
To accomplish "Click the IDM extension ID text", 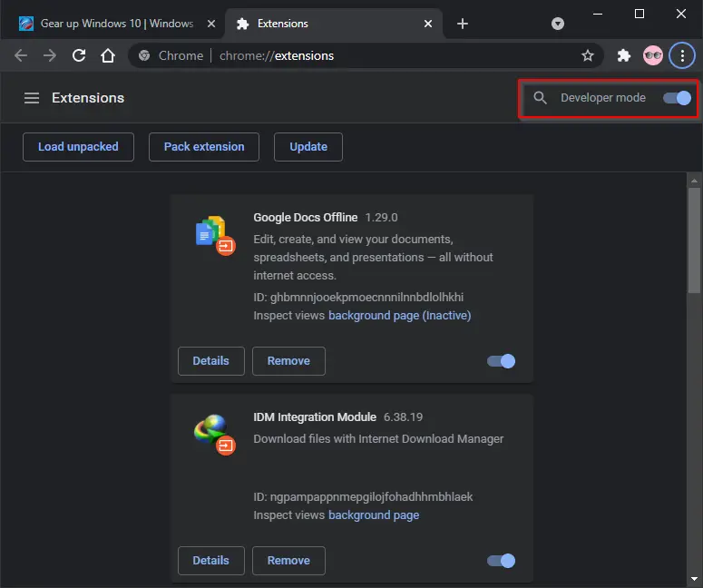I will tap(363, 497).
